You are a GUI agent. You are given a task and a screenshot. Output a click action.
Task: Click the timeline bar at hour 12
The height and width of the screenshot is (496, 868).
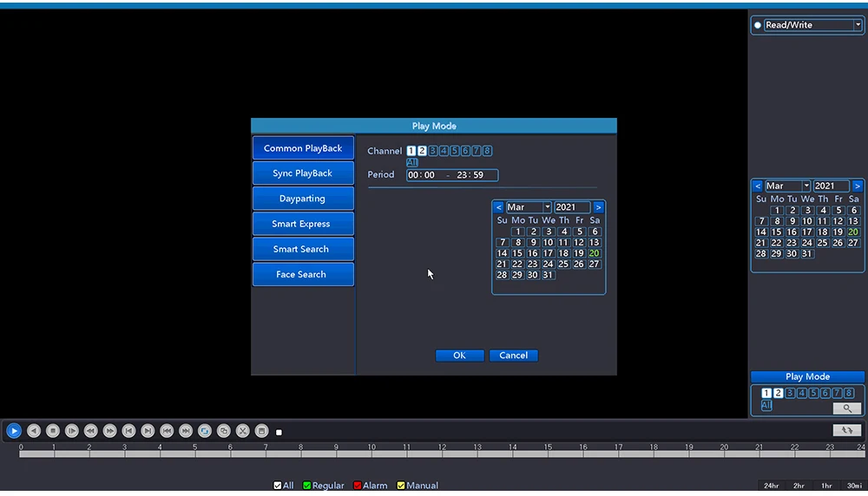pyautogui.click(x=443, y=454)
